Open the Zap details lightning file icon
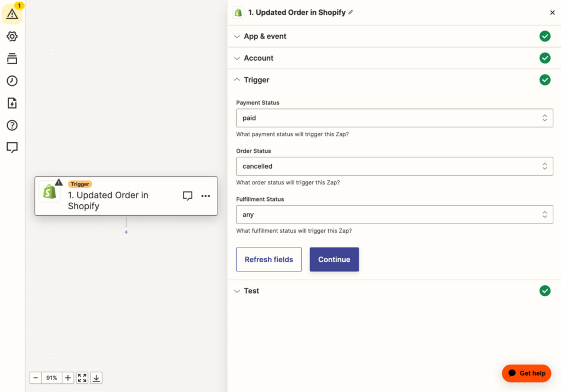Screen dimensions: 561x392 click(12, 103)
